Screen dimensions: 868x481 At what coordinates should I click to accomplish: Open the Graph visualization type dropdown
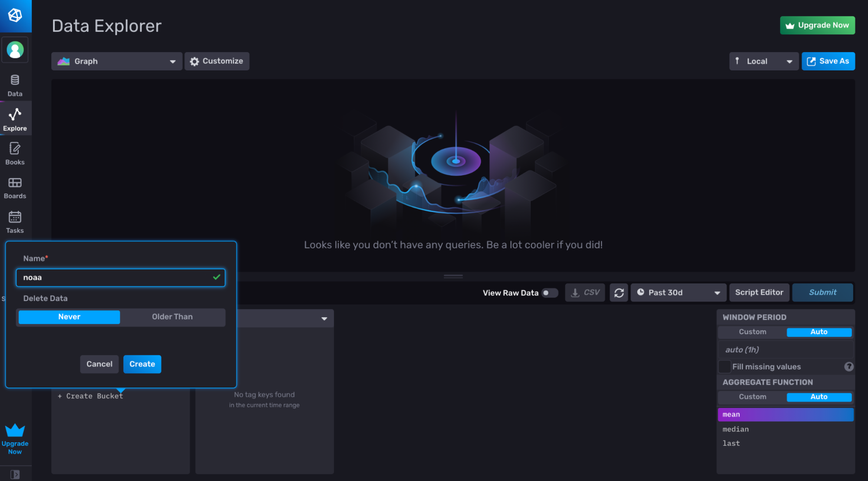pos(117,61)
